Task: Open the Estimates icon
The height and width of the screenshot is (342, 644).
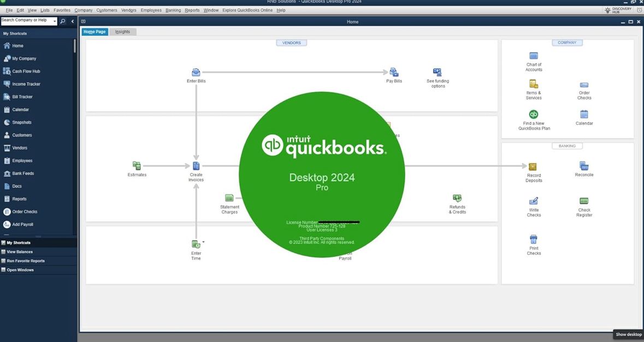Action: point(137,166)
